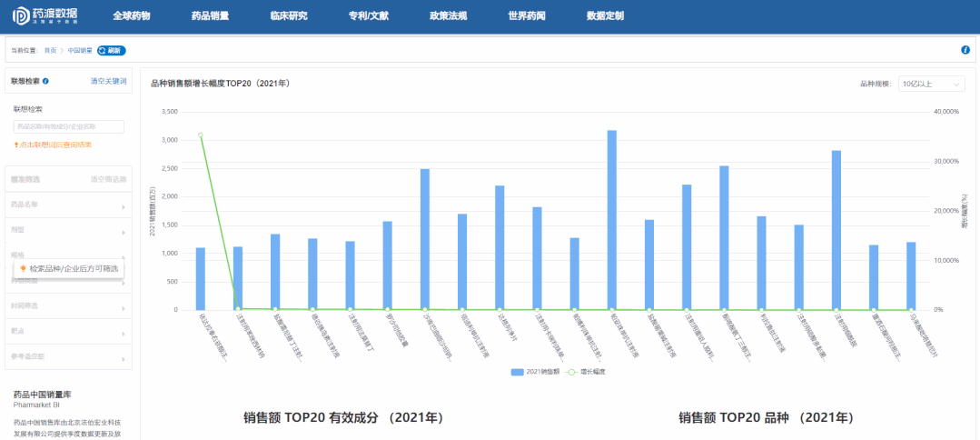Click the 药渡数据 logo
The width and height of the screenshot is (980, 440).
[44, 15]
